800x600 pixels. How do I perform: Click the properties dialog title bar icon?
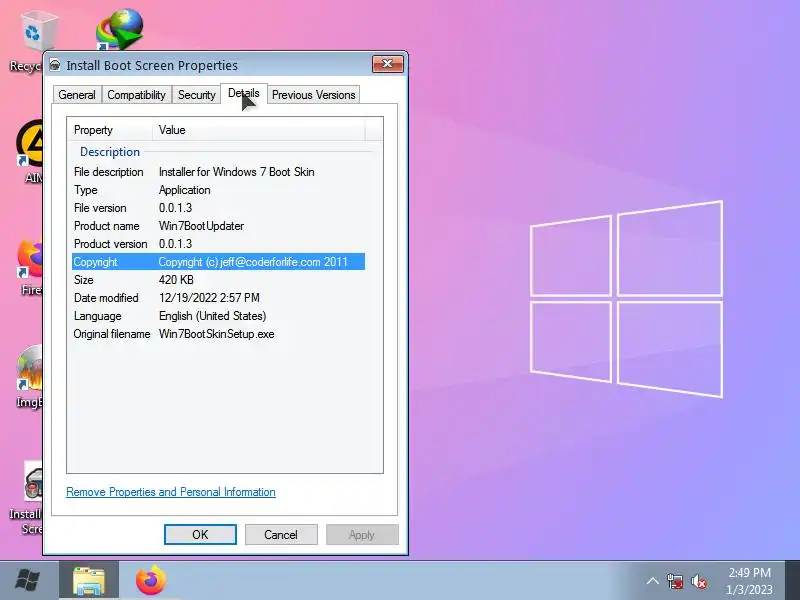pyautogui.click(x=55, y=65)
